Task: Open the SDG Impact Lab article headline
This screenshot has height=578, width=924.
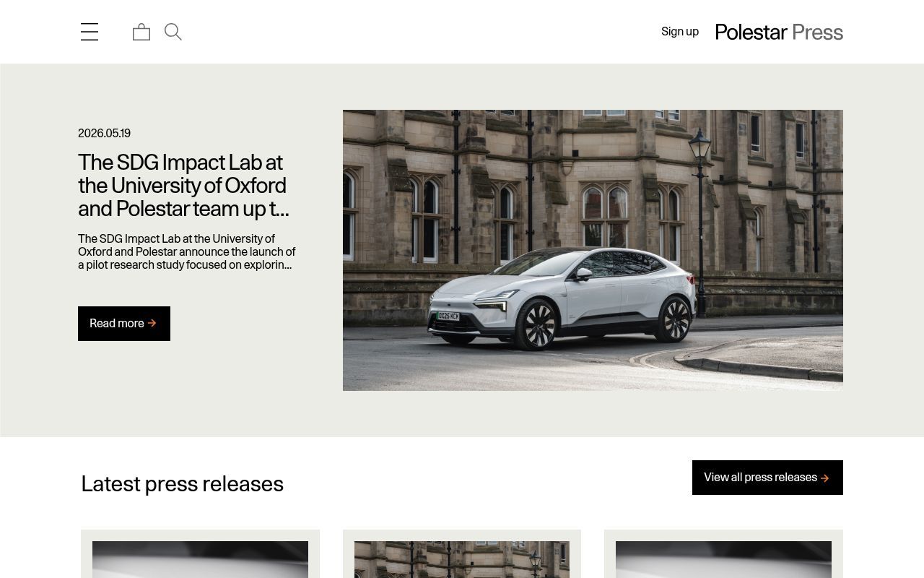Action: 183,186
